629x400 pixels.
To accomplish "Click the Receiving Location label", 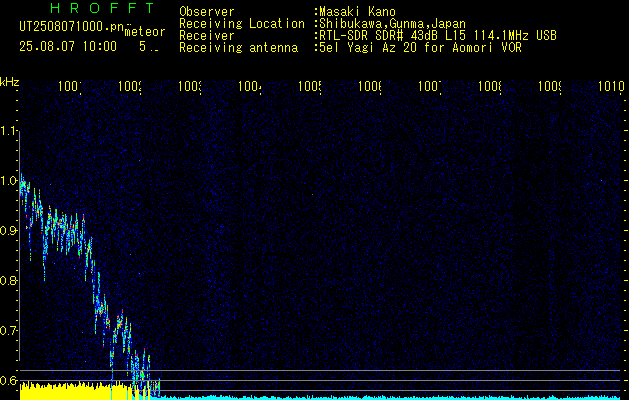I will [x=242, y=24].
